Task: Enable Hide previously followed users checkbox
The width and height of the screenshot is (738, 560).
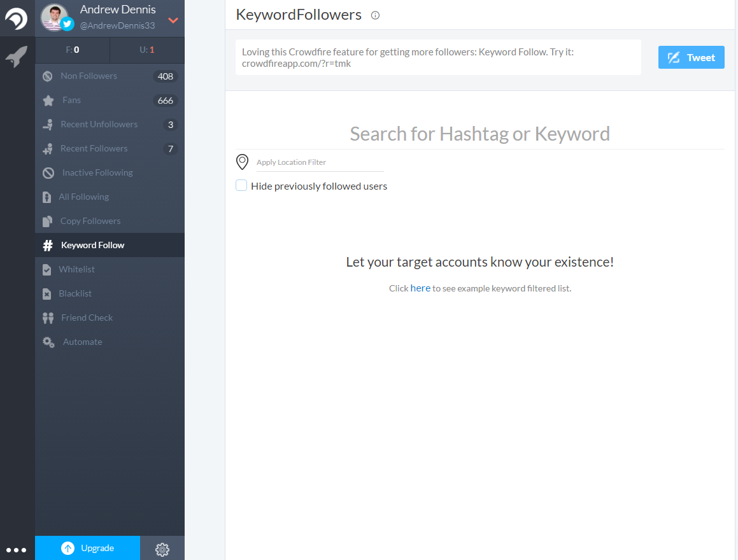Action: (x=241, y=186)
